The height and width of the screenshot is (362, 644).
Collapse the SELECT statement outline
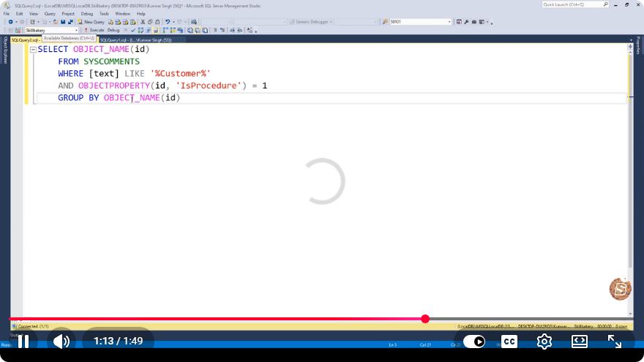(33, 50)
